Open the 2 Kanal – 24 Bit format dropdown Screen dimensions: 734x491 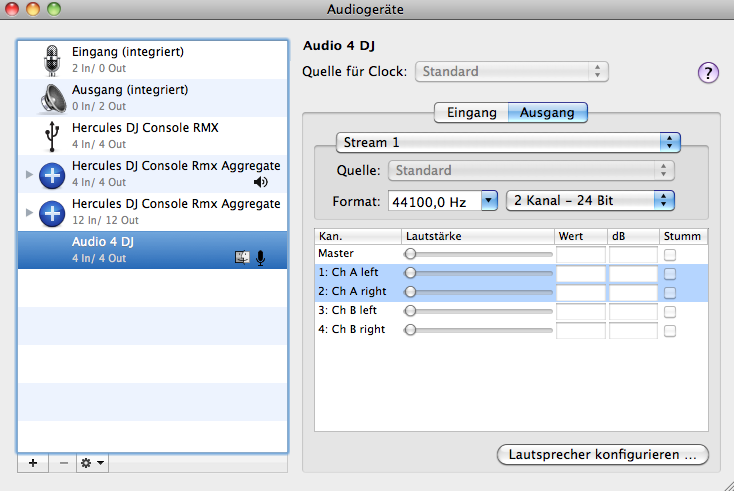[x=590, y=201]
